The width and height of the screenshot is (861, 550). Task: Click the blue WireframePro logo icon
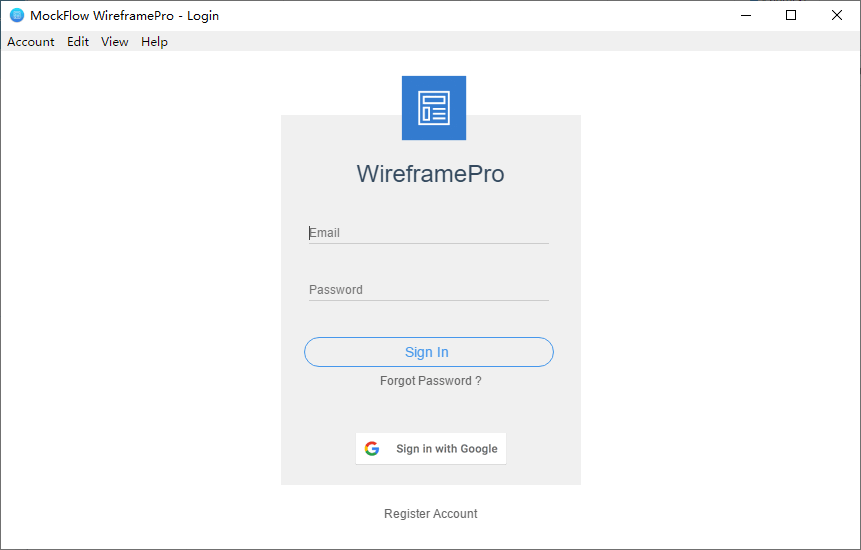click(433, 108)
